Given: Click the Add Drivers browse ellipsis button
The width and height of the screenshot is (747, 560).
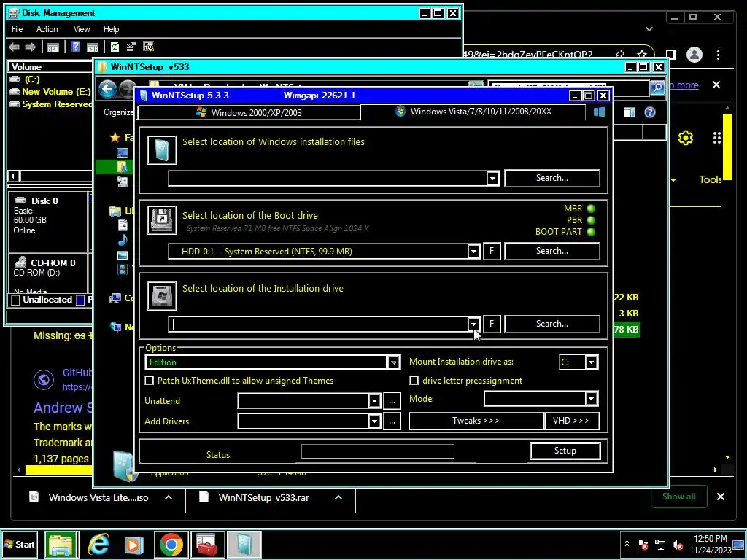Looking at the screenshot, I should 392,421.
